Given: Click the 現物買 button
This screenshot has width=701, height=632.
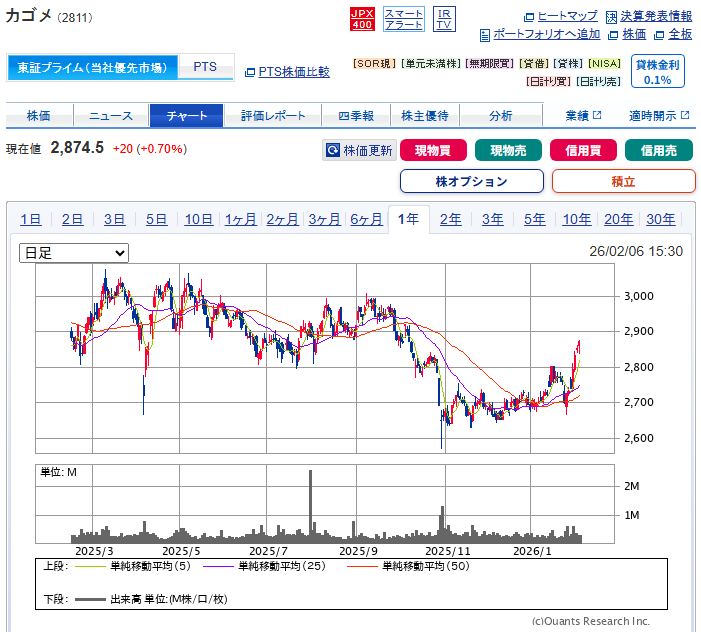Looking at the screenshot, I should click(x=433, y=150).
